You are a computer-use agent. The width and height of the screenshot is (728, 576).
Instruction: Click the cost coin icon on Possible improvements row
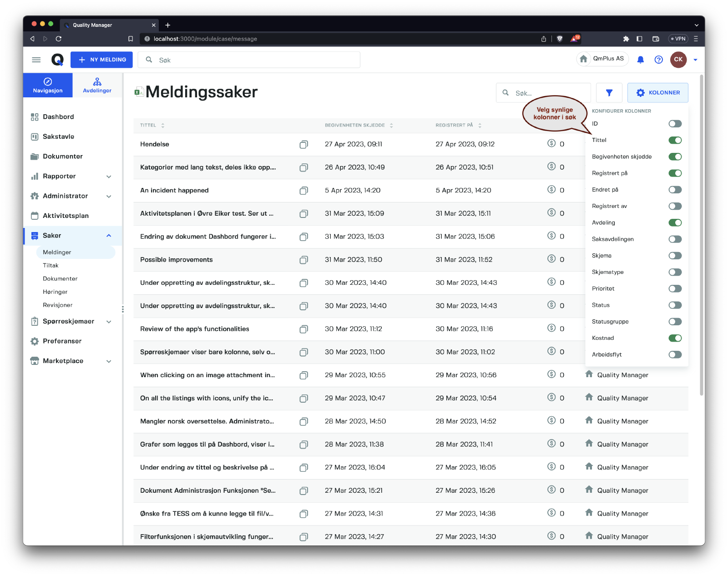(551, 259)
